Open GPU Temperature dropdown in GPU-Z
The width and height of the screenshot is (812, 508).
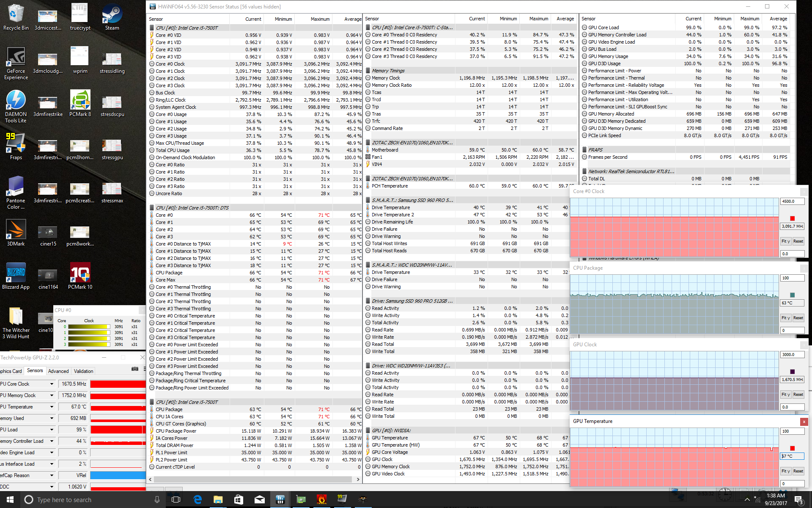tap(52, 407)
